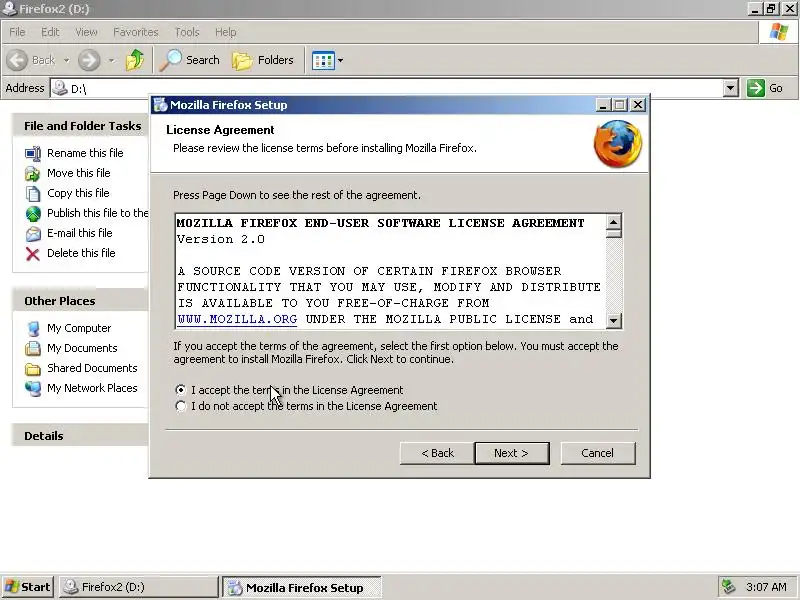
Task: Go to previous step with < Back button
Action: tap(437, 453)
